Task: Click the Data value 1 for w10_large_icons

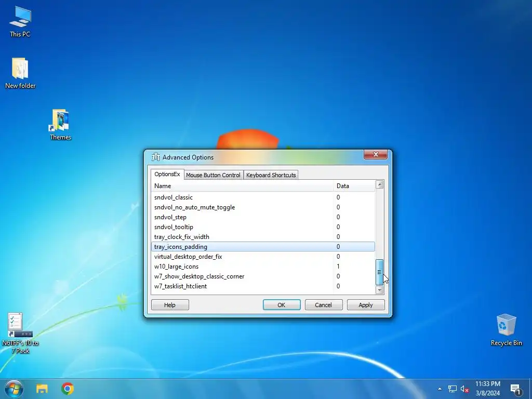Action: click(x=338, y=267)
